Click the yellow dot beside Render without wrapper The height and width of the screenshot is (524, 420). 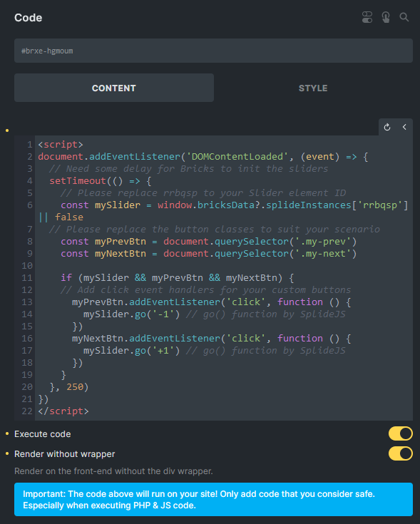point(7,454)
